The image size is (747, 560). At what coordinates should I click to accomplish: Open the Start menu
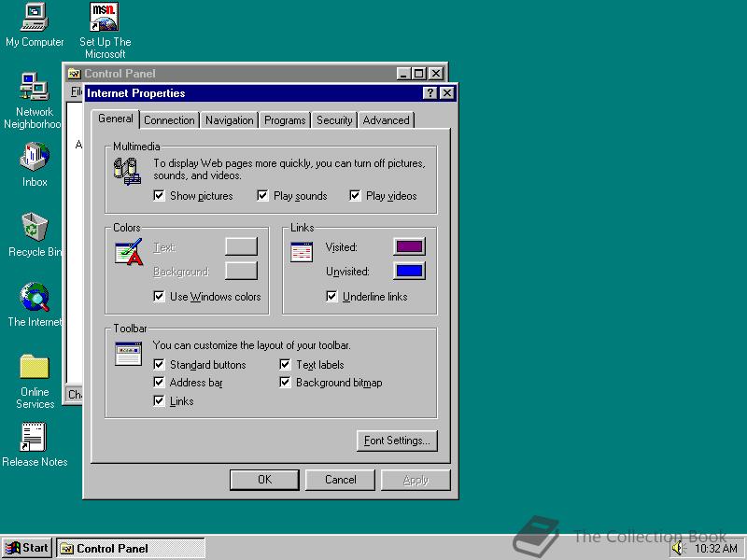(27, 548)
